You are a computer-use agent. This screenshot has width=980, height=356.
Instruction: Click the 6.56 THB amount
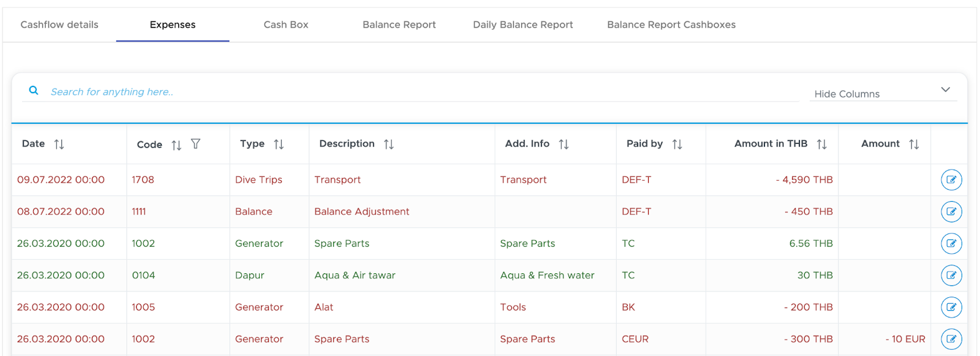(811, 243)
